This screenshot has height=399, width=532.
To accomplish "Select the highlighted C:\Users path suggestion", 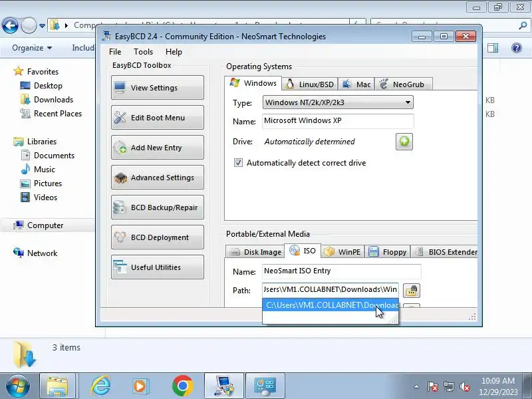I will (331, 305).
